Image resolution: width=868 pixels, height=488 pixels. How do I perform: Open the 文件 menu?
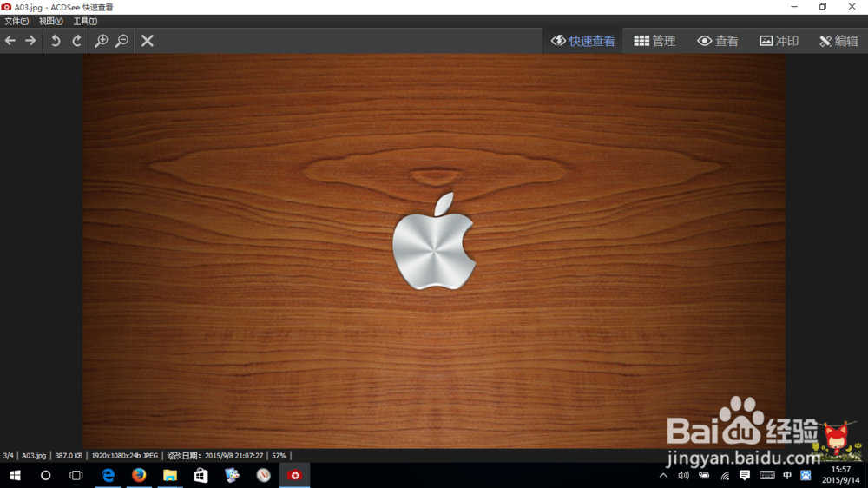tap(16, 21)
